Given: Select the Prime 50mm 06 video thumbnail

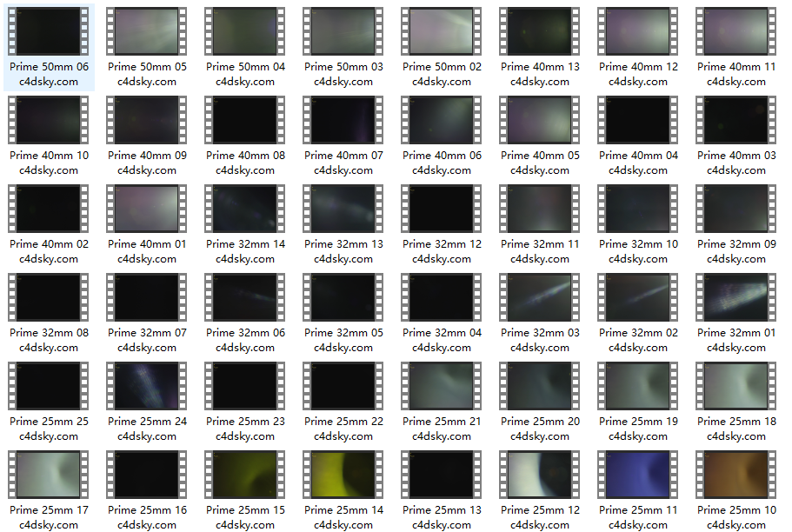Looking at the screenshot, I should 49,30.
